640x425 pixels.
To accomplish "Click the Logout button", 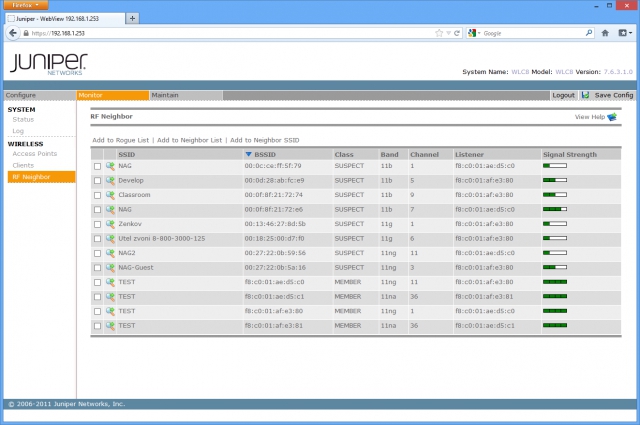I will pos(563,95).
